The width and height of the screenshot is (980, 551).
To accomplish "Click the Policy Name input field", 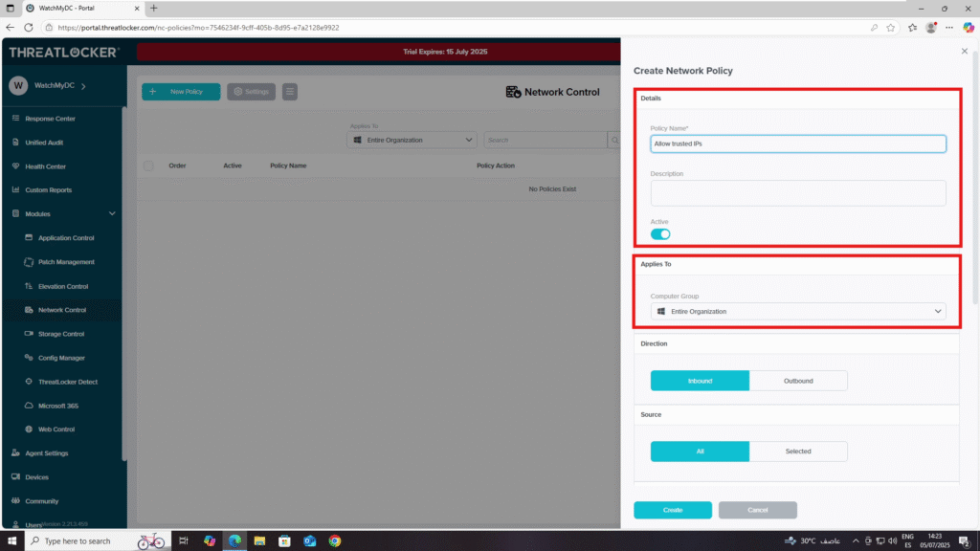I will [798, 143].
